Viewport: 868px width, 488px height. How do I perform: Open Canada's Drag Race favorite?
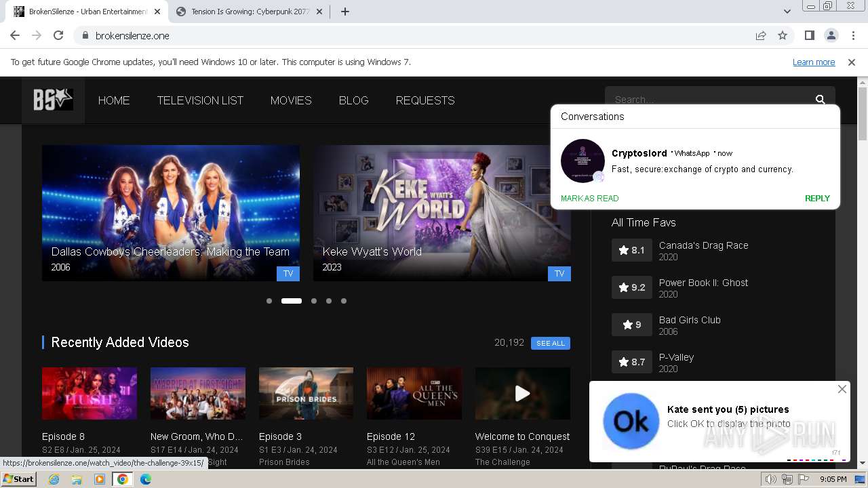coord(704,245)
